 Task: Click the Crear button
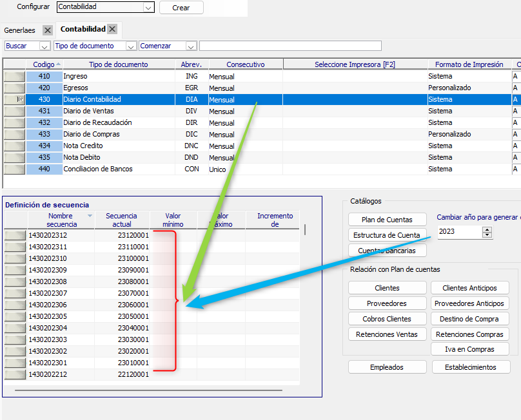point(181,8)
